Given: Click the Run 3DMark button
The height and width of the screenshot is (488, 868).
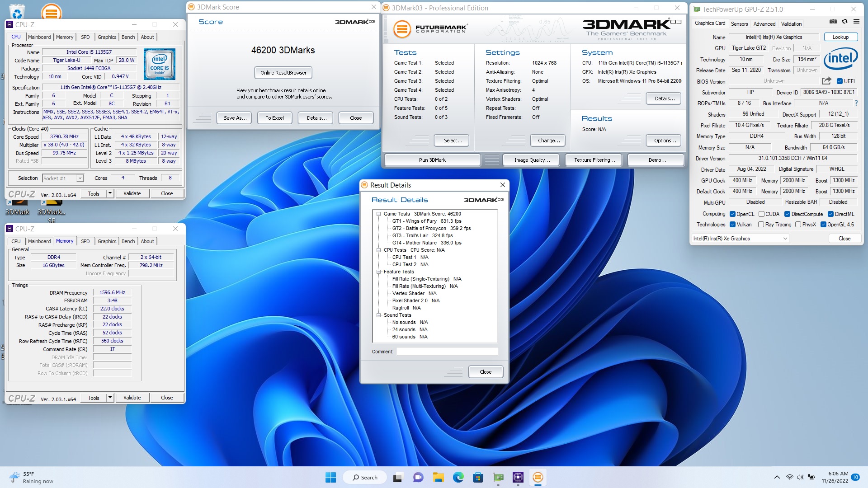Looking at the screenshot, I should click(x=432, y=160).
